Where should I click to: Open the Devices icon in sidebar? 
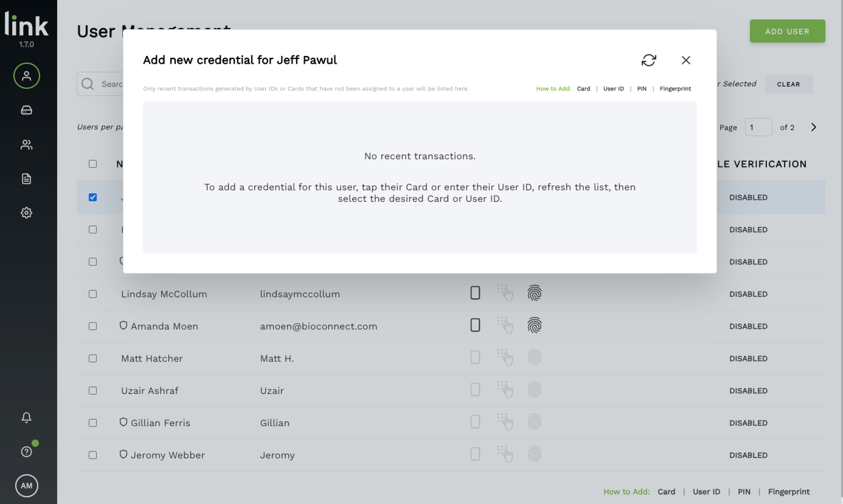[26, 110]
